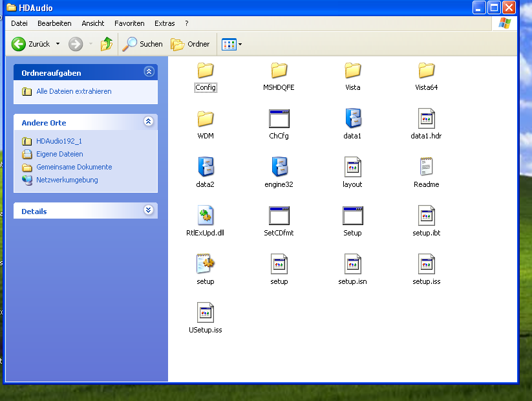Select the RtlExUpd.dll file

click(x=206, y=221)
